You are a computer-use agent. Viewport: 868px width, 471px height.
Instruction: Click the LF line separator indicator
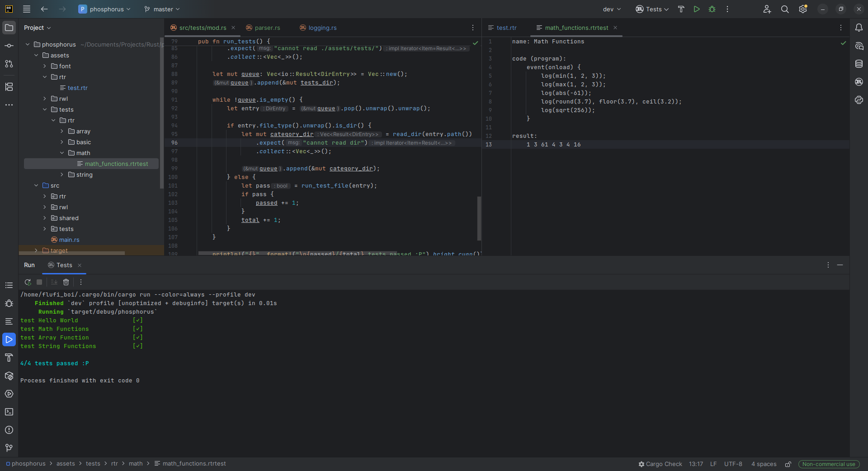tap(713, 464)
